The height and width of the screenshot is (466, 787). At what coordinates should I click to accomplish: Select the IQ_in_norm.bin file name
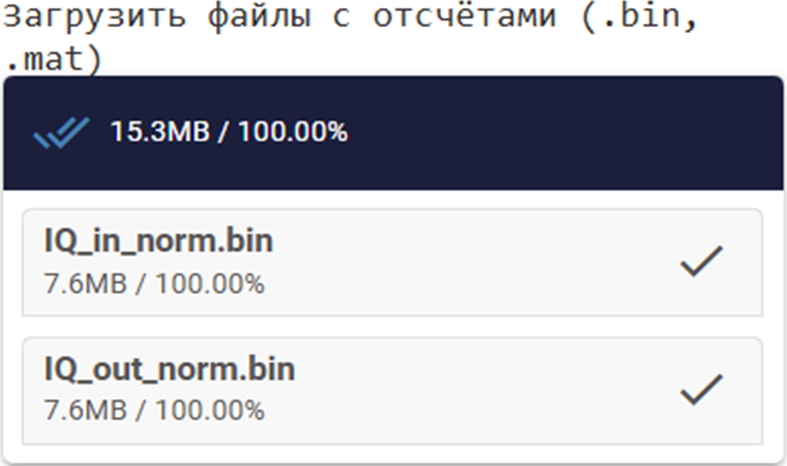159,241
